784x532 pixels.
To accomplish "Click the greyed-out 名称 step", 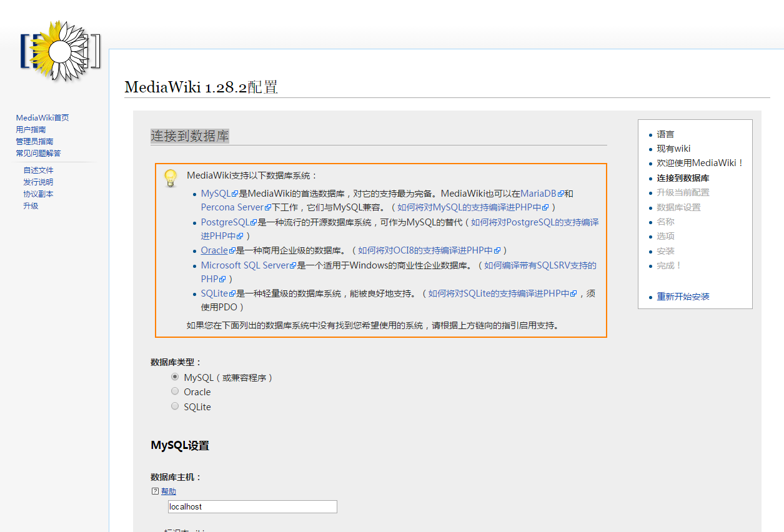I will tap(665, 222).
